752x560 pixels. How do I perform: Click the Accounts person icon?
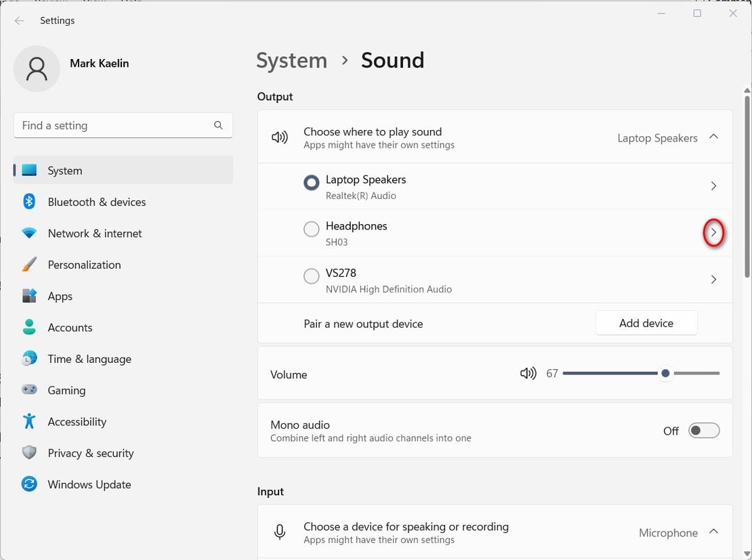pos(29,327)
